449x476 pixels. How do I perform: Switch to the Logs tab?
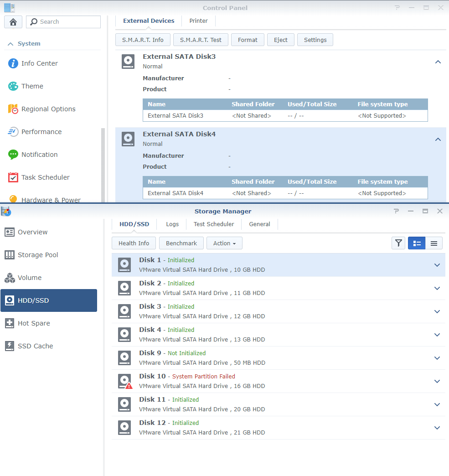click(x=172, y=224)
